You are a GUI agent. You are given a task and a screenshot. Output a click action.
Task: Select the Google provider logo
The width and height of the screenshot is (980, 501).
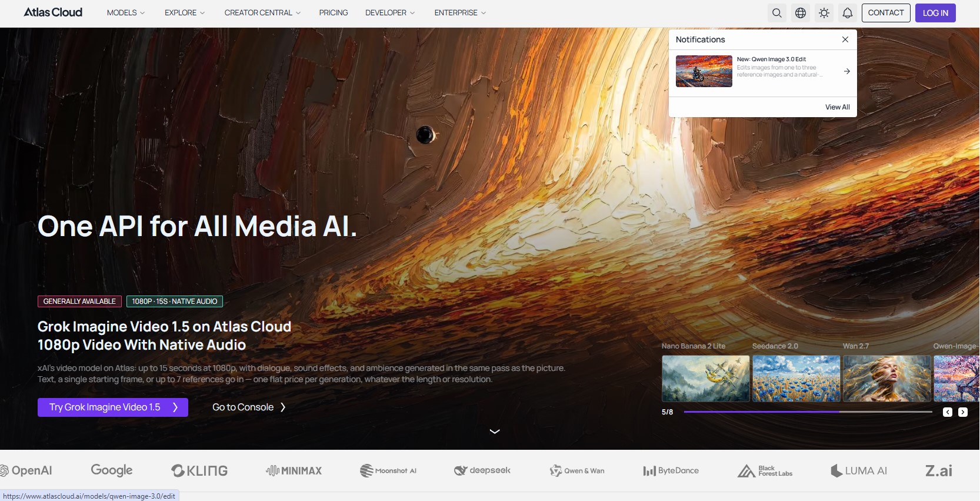click(112, 470)
